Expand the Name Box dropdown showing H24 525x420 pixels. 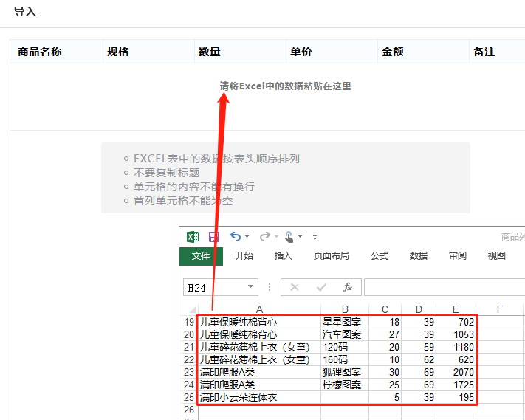(x=251, y=287)
